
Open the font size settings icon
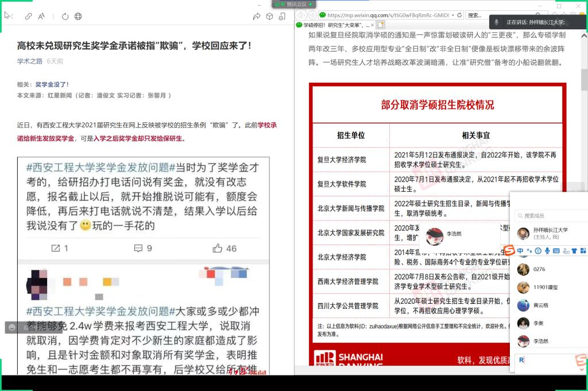click(42, 16)
